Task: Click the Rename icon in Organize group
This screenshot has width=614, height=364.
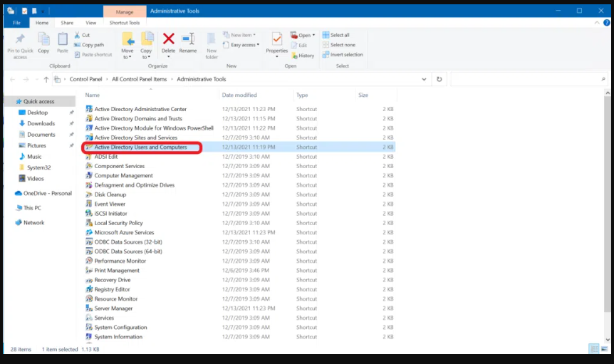Action: pyautogui.click(x=188, y=39)
